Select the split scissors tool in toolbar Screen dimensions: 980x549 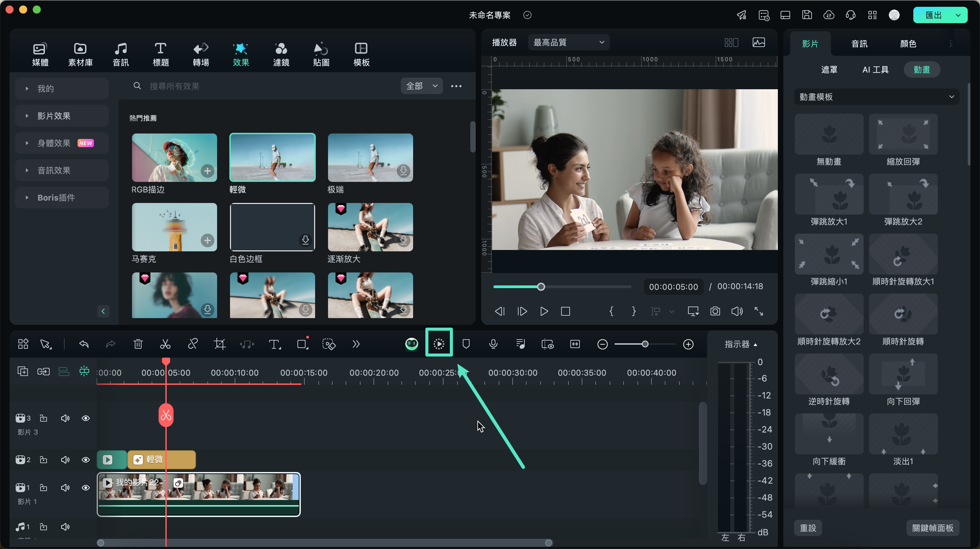(165, 344)
